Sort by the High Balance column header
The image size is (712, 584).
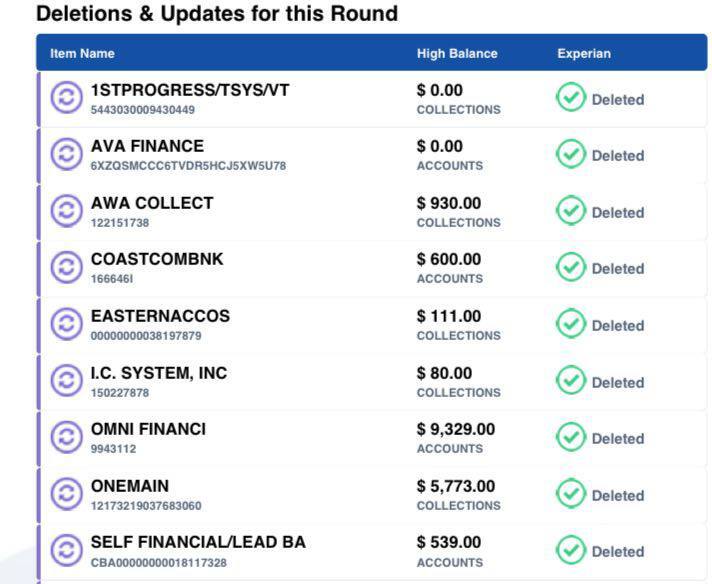(x=457, y=54)
